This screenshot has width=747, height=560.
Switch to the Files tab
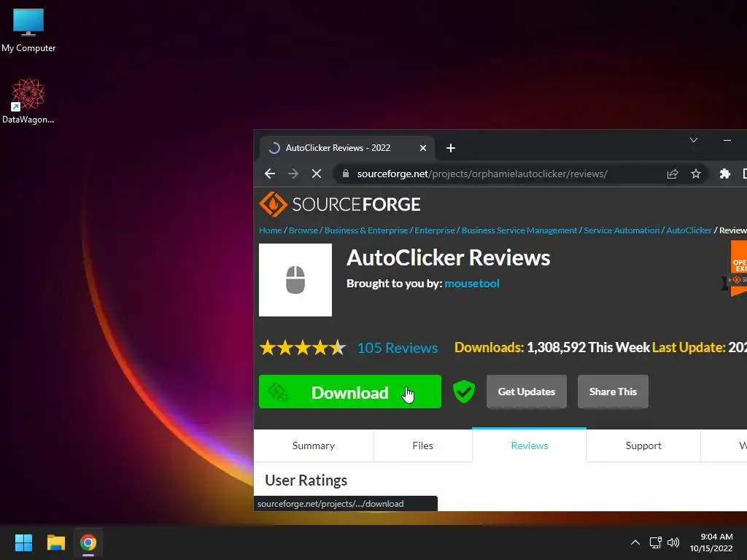click(x=422, y=446)
